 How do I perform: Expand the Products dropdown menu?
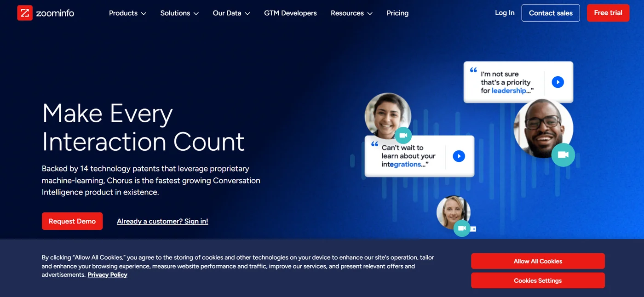click(127, 13)
